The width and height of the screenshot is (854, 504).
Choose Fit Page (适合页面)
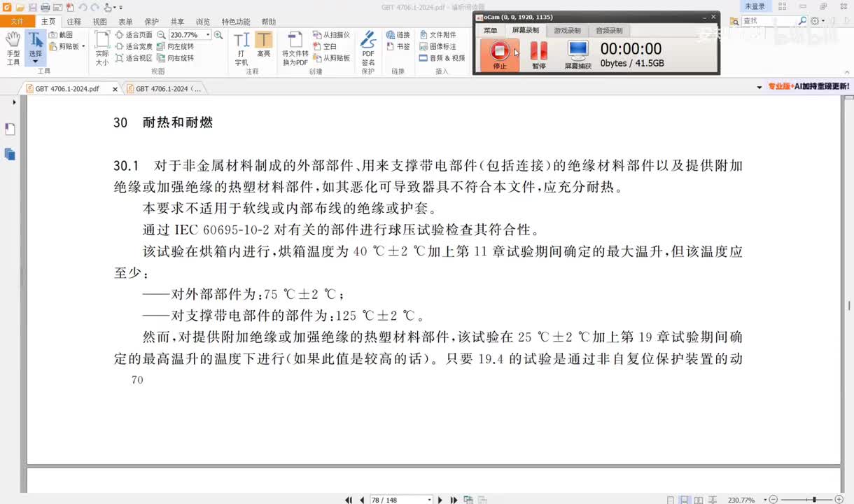coord(134,34)
